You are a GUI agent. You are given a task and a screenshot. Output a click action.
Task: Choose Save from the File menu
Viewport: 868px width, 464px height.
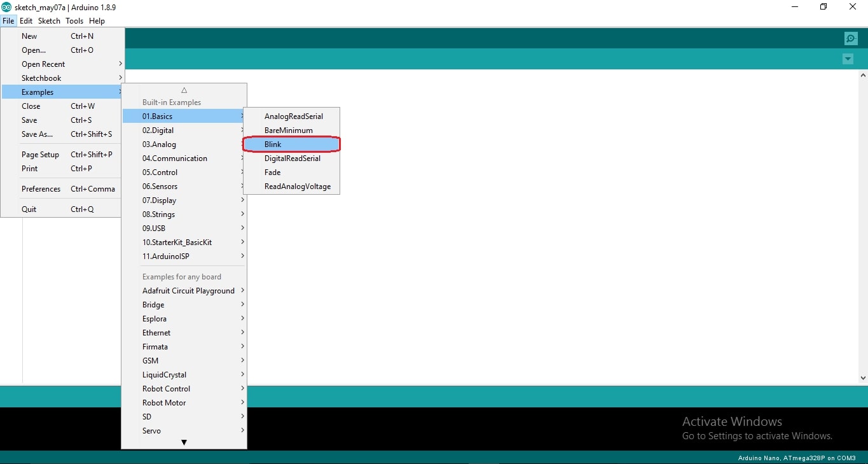tap(62, 120)
